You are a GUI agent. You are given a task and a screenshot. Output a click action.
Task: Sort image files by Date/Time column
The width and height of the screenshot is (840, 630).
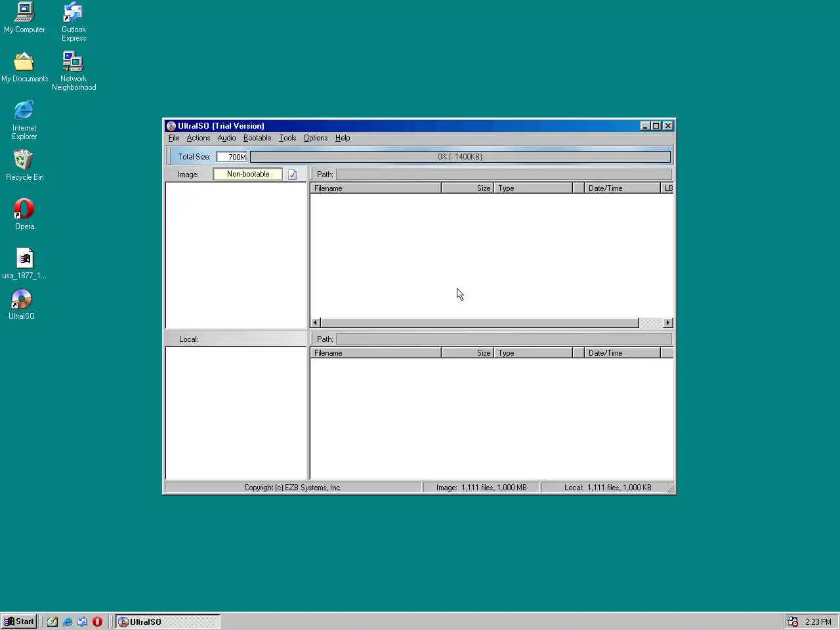pyautogui.click(x=622, y=188)
